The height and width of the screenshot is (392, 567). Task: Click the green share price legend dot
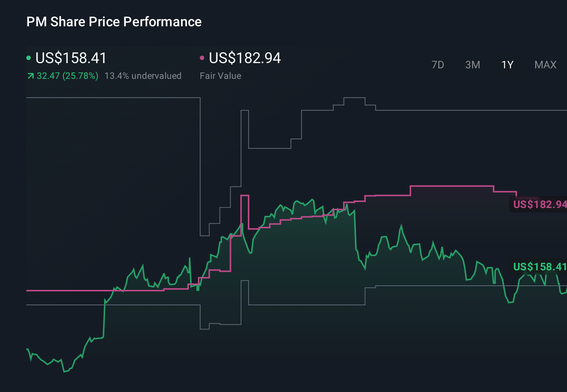(29, 57)
